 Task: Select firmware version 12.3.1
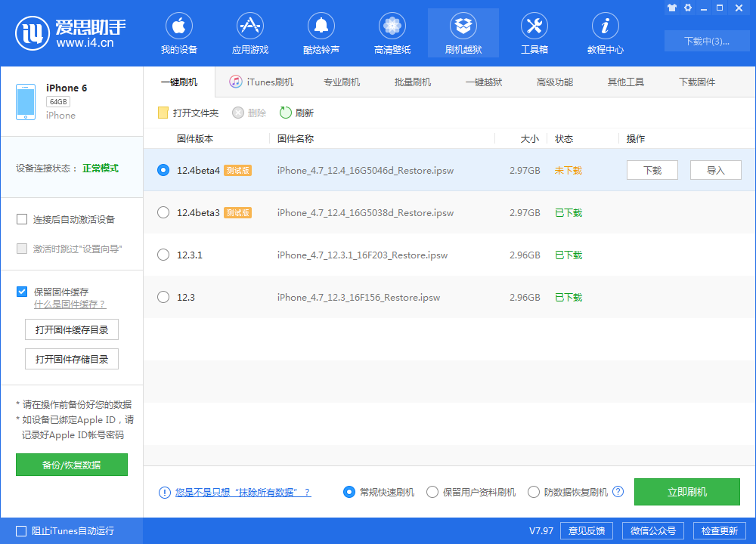pos(163,255)
